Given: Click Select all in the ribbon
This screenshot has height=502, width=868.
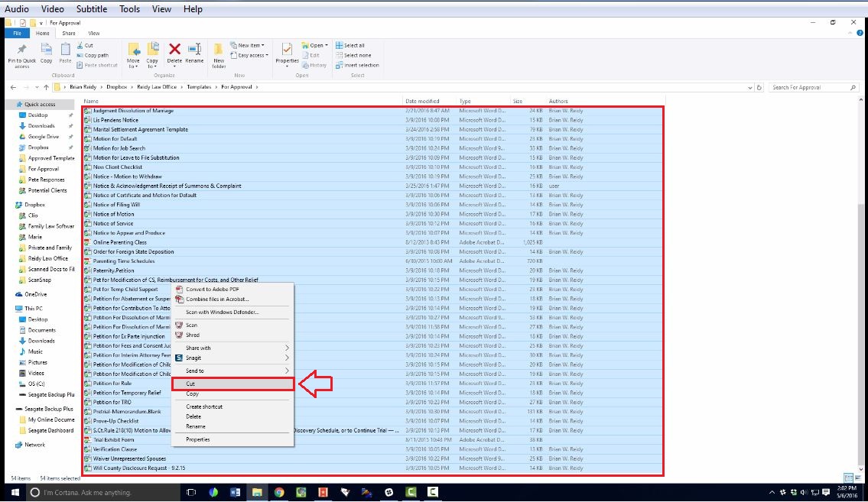Looking at the screenshot, I should pos(349,45).
